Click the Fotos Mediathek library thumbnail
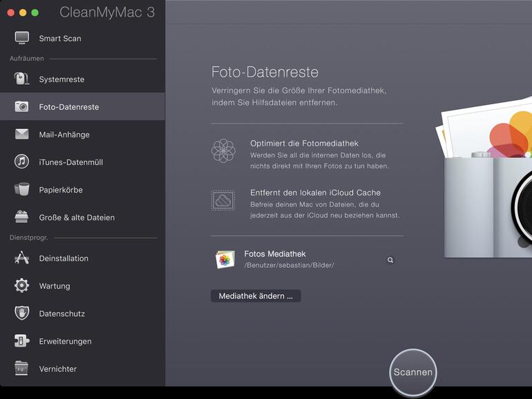Screen dimensions: 532x399 coord(225,260)
